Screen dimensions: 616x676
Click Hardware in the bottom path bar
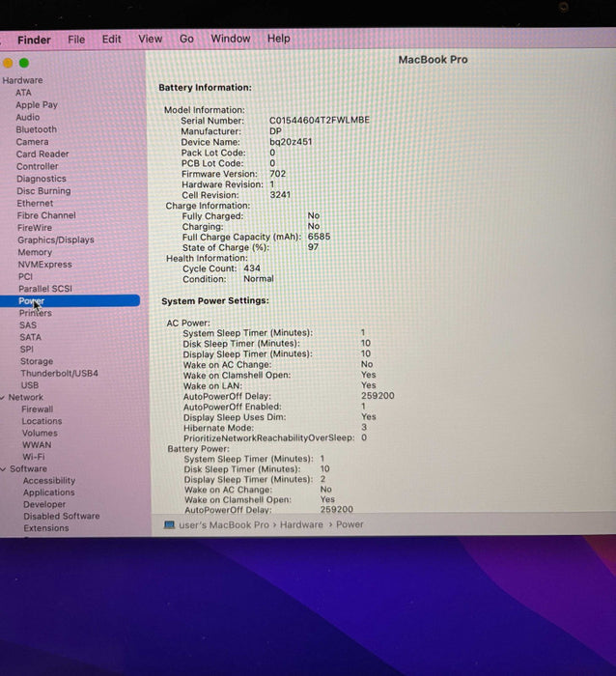pyautogui.click(x=301, y=524)
